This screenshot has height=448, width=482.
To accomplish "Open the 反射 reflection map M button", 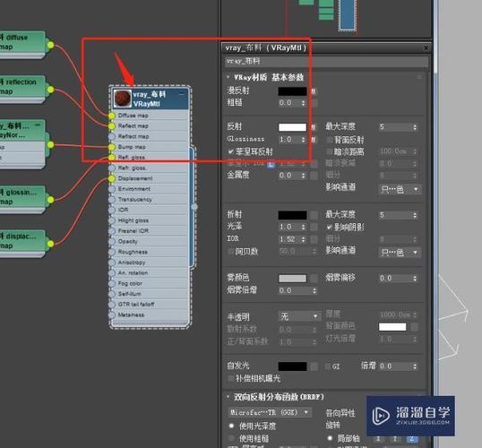I will coord(314,127).
